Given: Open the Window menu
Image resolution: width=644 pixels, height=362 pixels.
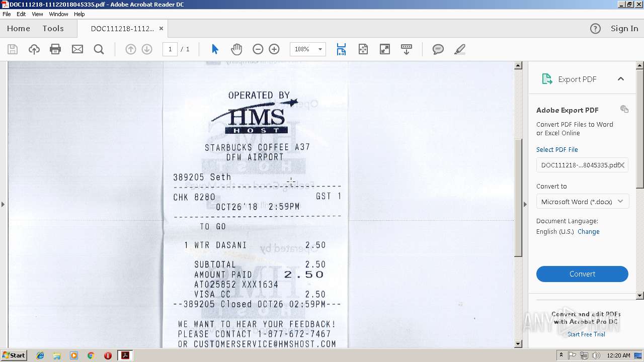Looking at the screenshot, I should (x=58, y=14).
